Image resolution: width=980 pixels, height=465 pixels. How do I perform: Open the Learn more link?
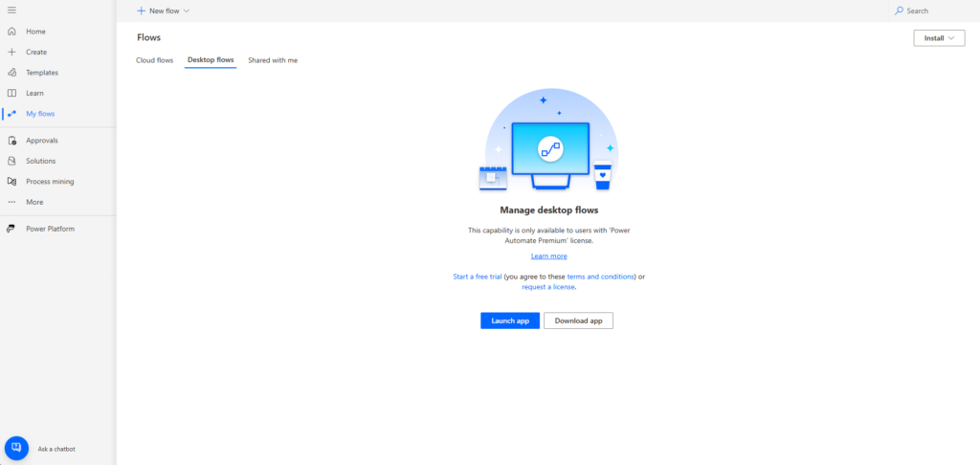548,256
